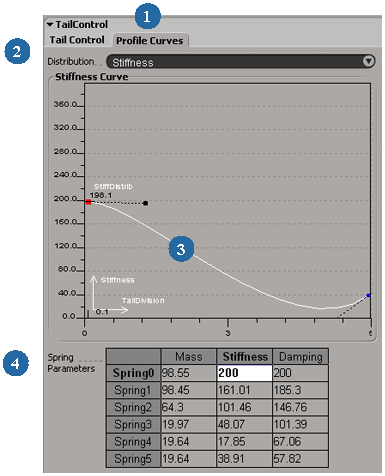Click the TailDivision axis arrow icon
The height and width of the screenshot is (476, 385).
(x=112, y=311)
